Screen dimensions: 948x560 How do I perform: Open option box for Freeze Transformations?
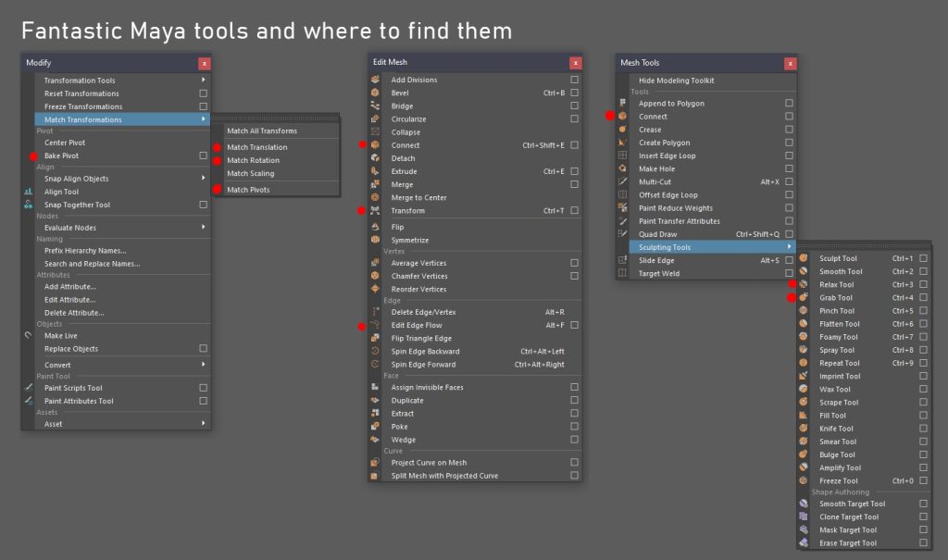pyautogui.click(x=203, y=106)
